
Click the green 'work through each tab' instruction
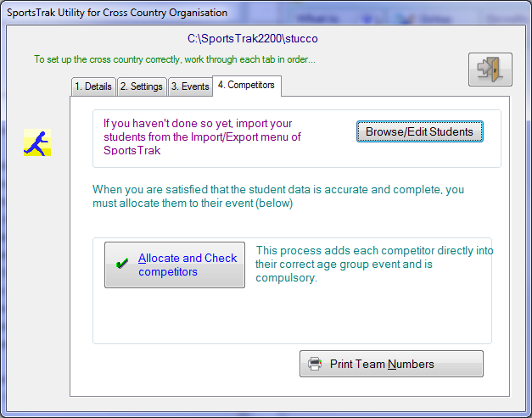point(175,59)
